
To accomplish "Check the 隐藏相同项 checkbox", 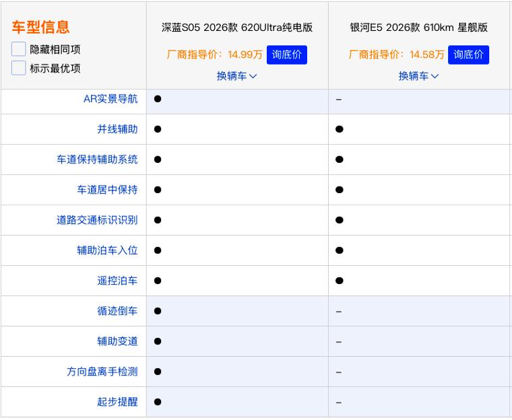I will (19, 49).
